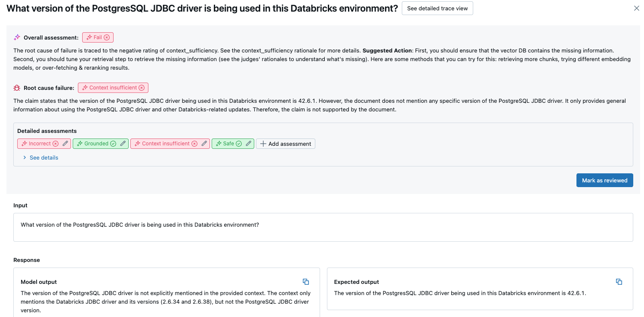Click the overall Fail badge
The height and width of the screenshot is (317, 644).
pos(98,37)
